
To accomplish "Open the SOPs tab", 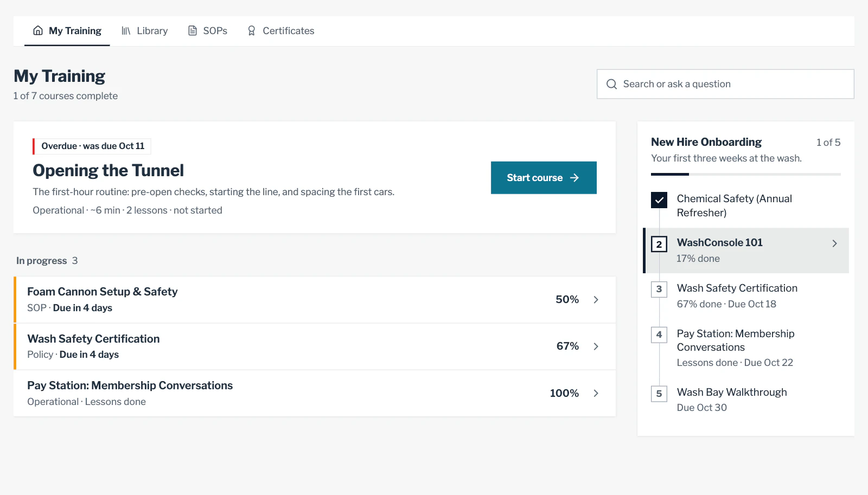I will tap(208, 31).
